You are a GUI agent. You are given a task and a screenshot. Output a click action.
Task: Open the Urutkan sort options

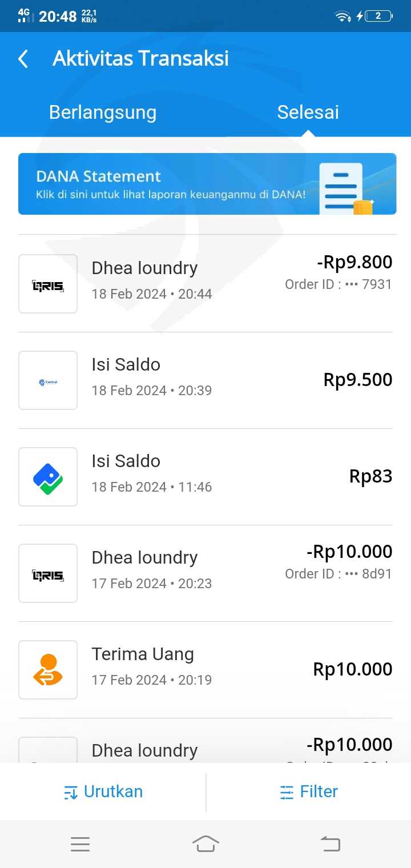pos(103,791)
